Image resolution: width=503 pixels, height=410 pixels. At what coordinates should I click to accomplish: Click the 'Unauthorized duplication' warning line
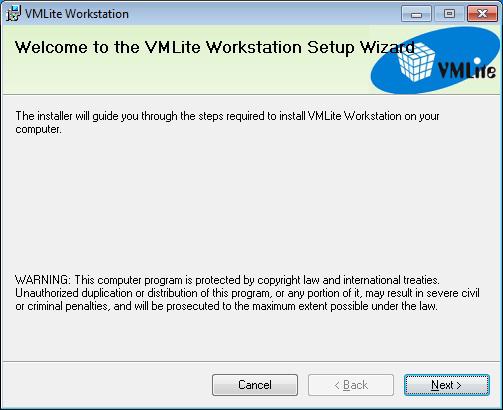(247, 293)
